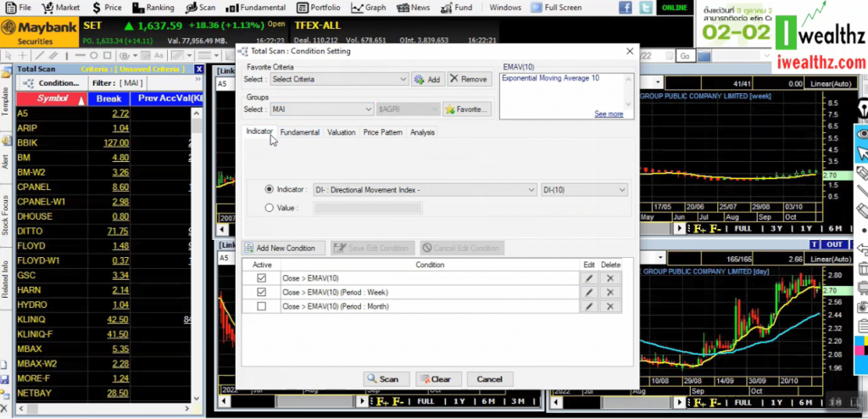Open symbol dropdown on the weekly chart
The image size is (868, 419).
[658, 83]
